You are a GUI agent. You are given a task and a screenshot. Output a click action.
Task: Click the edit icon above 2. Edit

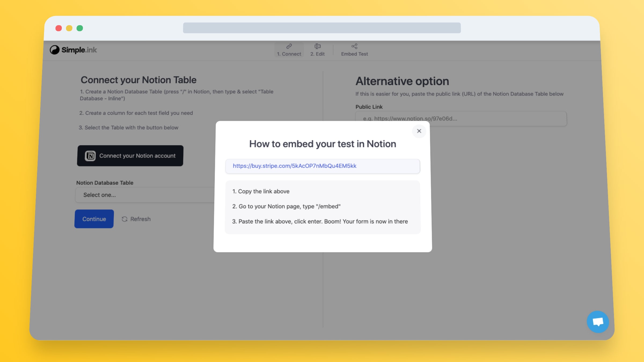point(317,46)
